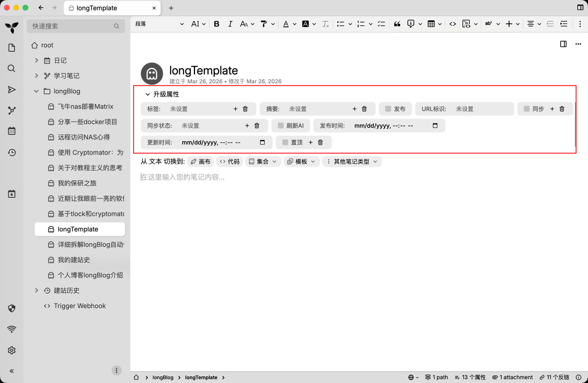Delete the 标签 attribute with trash icon
This screenshot has width=588, height=383.
245,109
